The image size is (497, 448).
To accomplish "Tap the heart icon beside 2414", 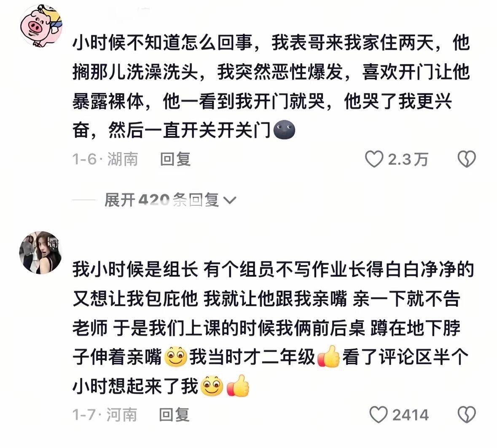I will [x=379, y=414].
